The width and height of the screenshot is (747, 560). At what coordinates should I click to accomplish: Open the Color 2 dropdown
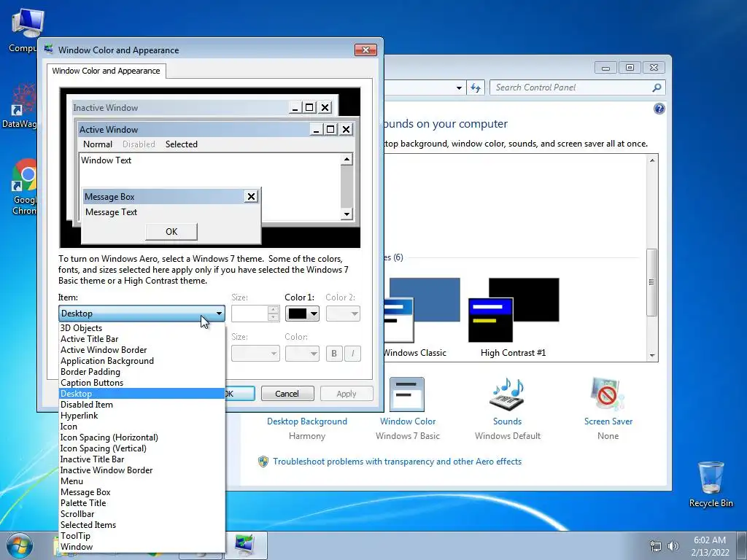pyautogui.click(x=343, y=314)
